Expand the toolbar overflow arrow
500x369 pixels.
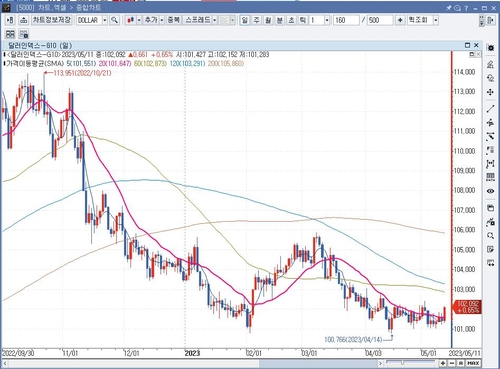[481, 21]
